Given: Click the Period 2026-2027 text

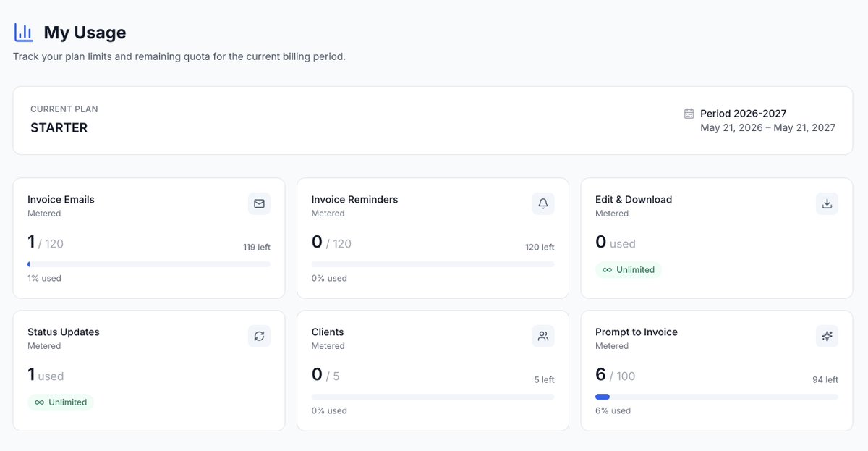Looking at the screenshot, I should (743, 114).
